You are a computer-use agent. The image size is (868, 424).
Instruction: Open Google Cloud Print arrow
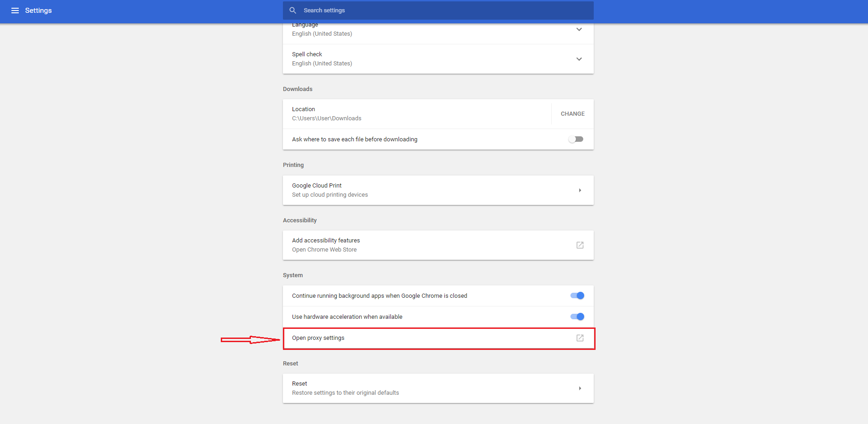click(x=580, y=190)
